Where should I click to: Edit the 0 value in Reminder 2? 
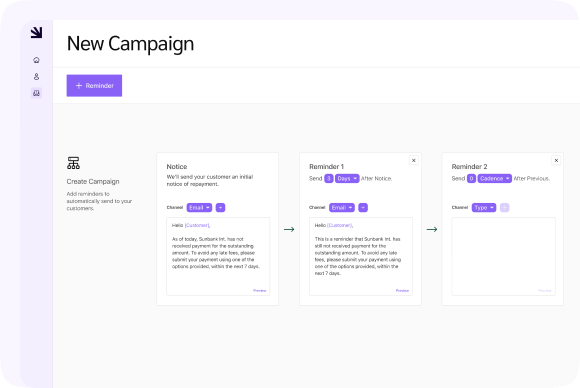471,179
